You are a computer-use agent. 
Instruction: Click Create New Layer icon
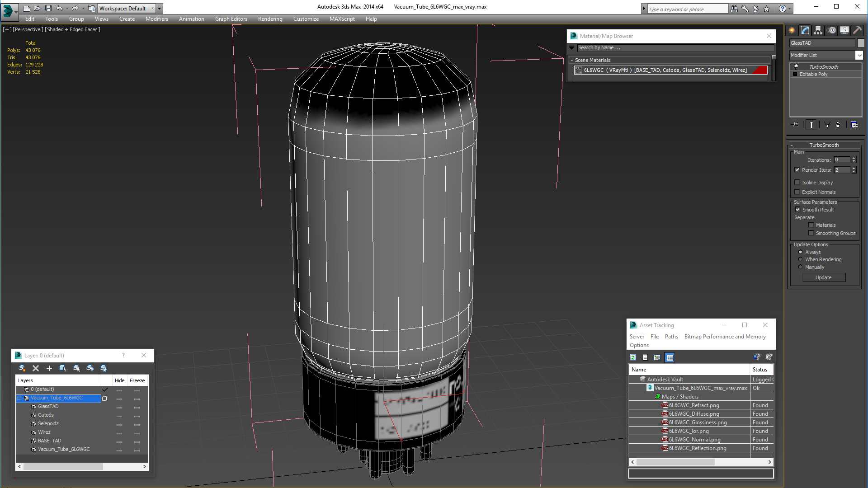[22, 368]
